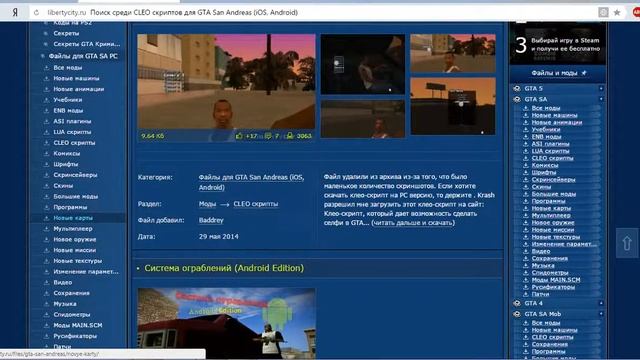640x360 pixels.
Task: Open small thumbnail below the night screenshot
Action: pos(362,119)
